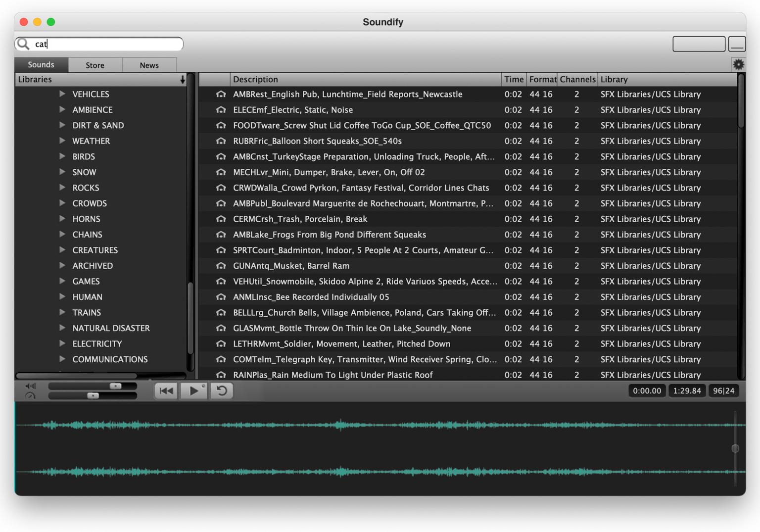
Task: Click into the search field containing cat
Action: tap(99, 44)
